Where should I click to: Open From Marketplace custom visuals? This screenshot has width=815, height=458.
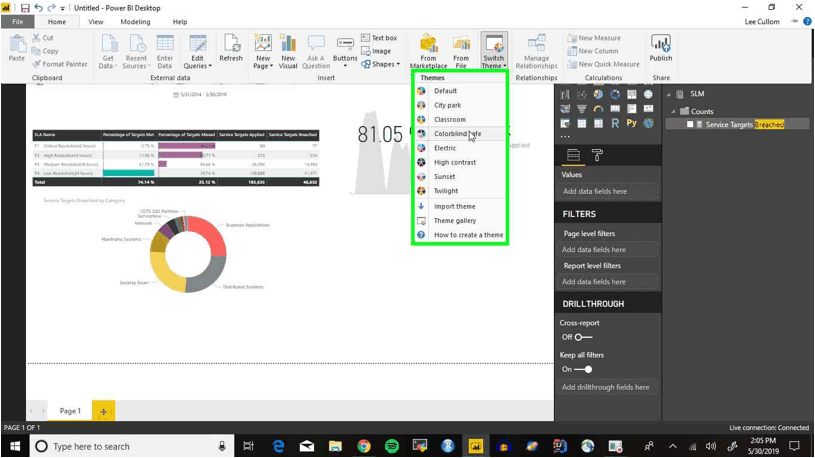pos(428,51)
